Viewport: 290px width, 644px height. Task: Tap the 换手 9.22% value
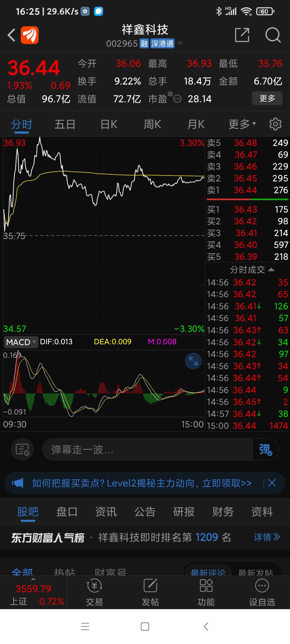[x=128, y=81]
